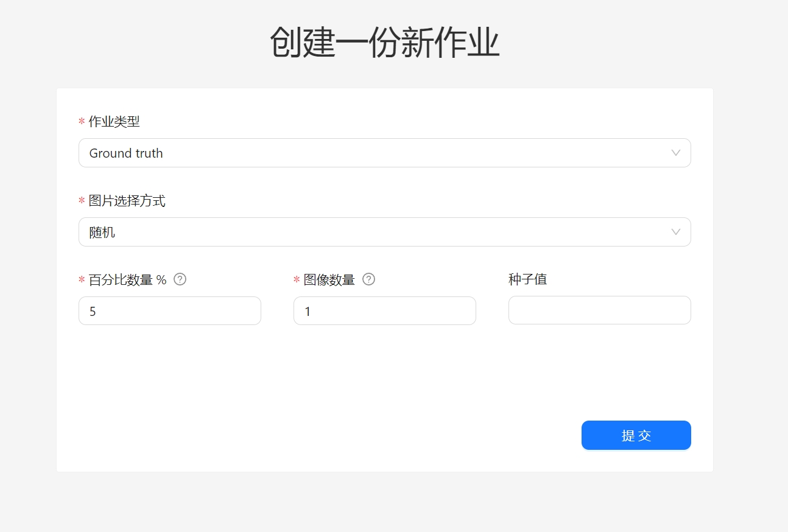
Task: Click the red asterisk before 图像数量
Action: point(297,281)
